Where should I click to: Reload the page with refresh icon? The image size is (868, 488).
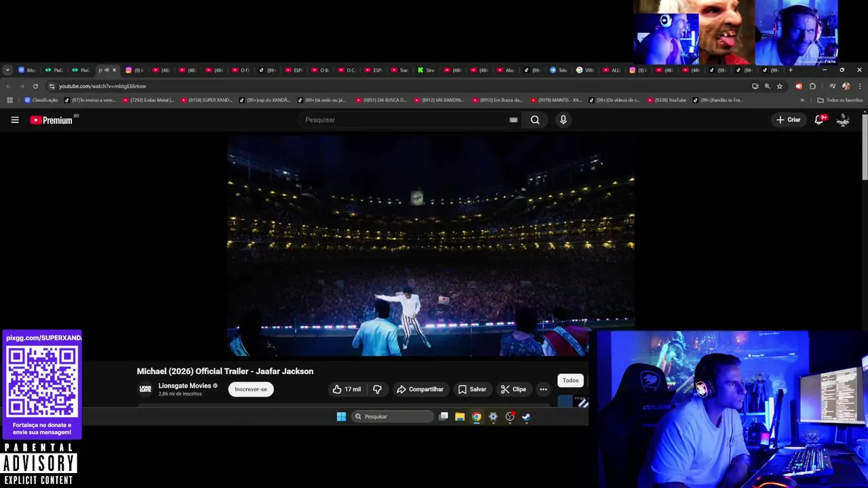(35, 86)
